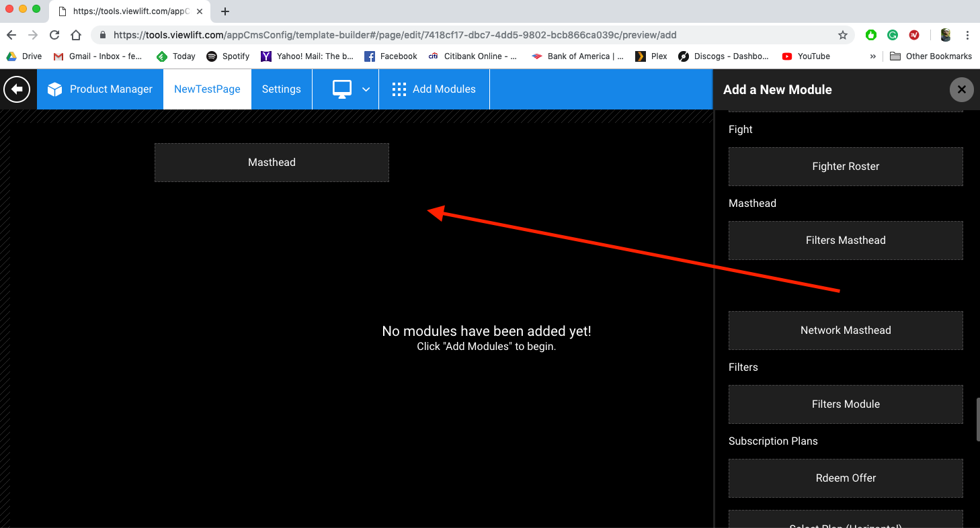
Task: Open the Chrome three-dot menu
Action: (x=968, y=35)
